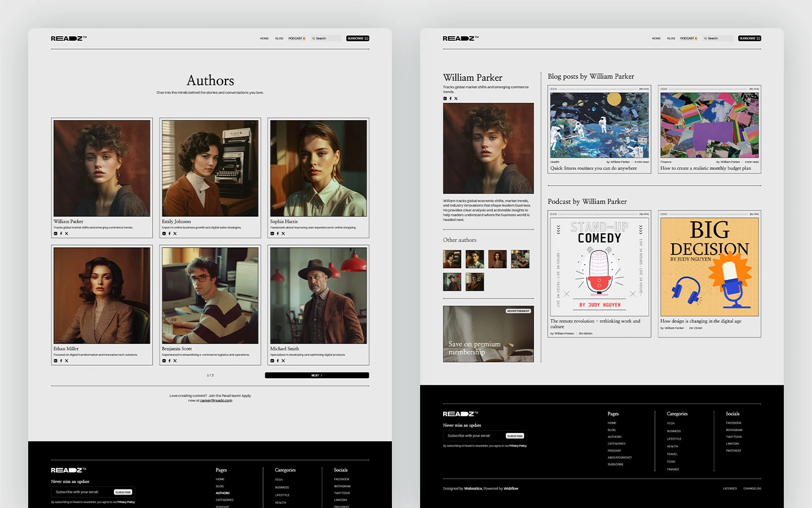812x508 pixels.
Task: Click the X icon under Benjamin Scott
Action: (x=175, y=361)
